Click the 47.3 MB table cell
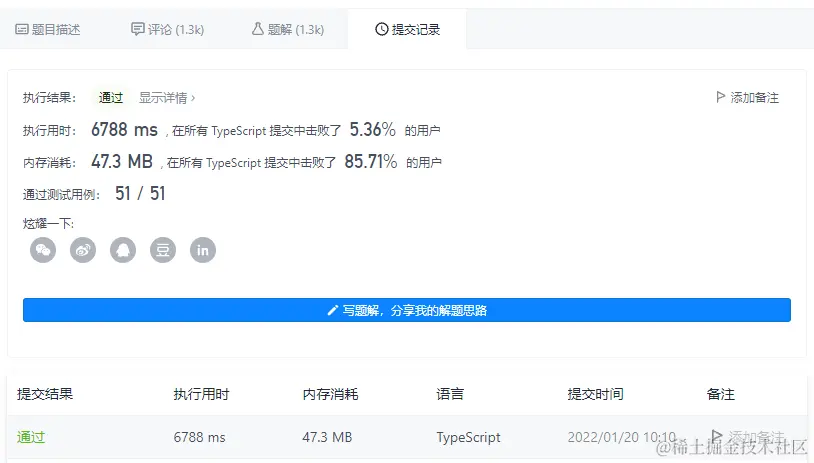This screenshot has width=814, height=463. tap(327, 437)
